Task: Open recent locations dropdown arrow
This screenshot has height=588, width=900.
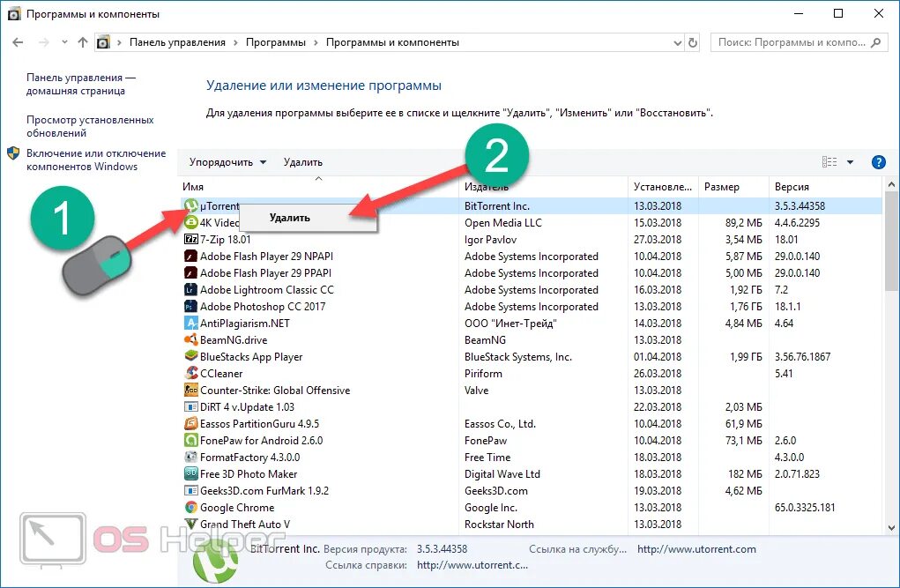Action: (64, 42)
